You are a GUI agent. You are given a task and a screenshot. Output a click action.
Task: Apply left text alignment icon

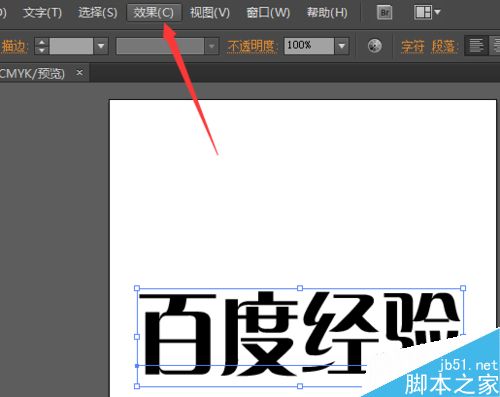point(476,46)
